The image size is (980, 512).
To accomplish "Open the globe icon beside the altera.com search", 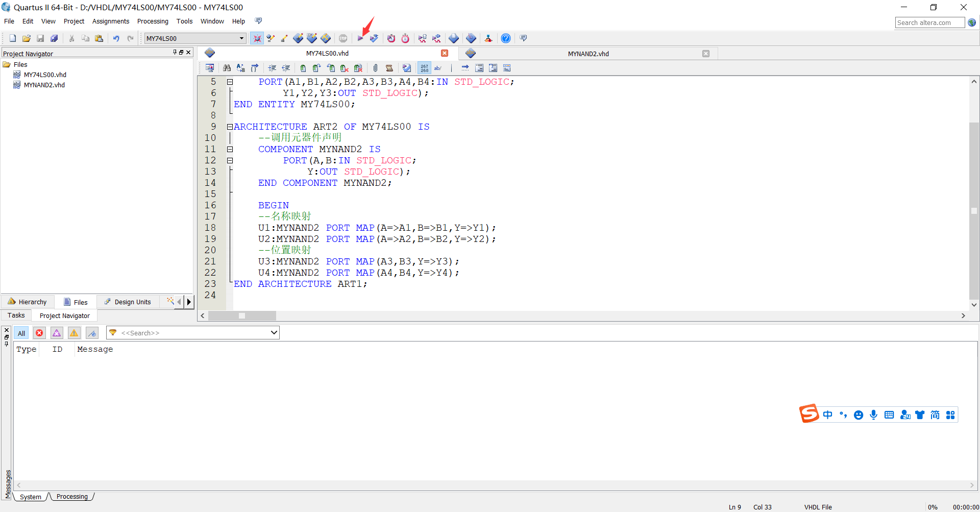I will point(972,22).
